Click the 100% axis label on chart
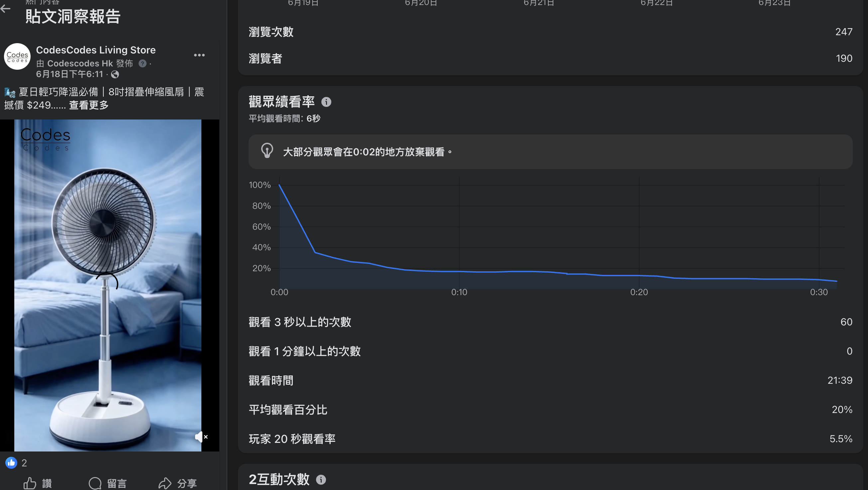Viewport: 868px width, 490px height. tap(260, 185)
